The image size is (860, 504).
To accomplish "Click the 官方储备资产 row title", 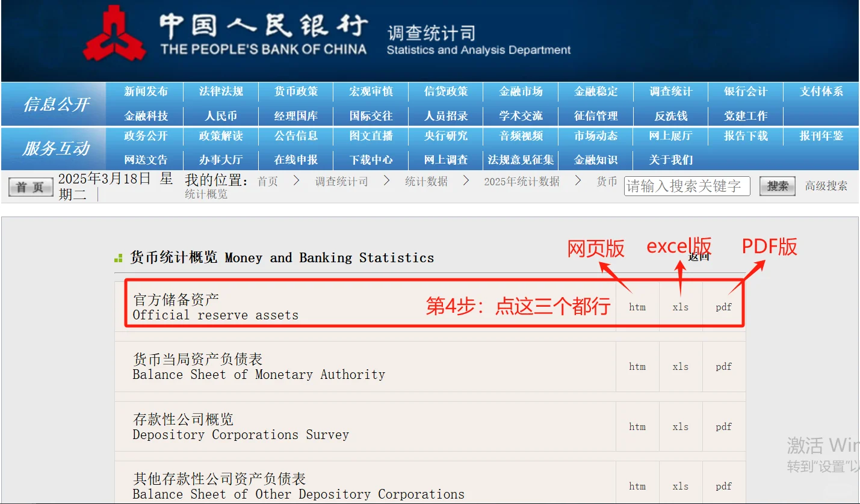I will point(176,300).
